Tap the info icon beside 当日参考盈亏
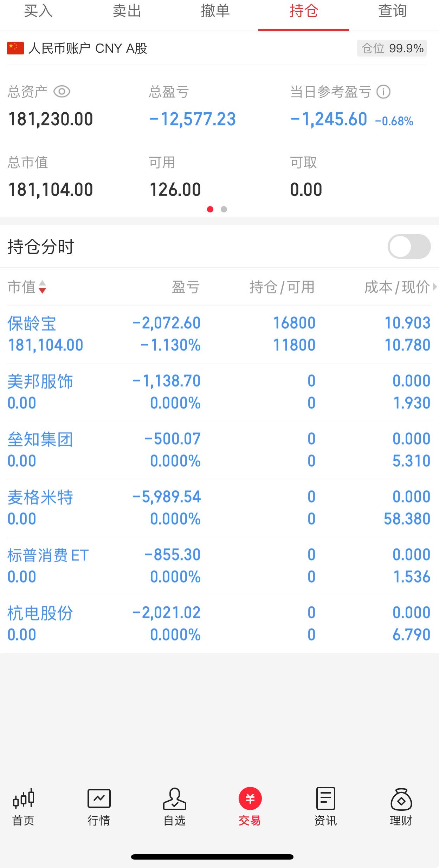This screenshot has width=439, height=868. click(x=383, y=92)
